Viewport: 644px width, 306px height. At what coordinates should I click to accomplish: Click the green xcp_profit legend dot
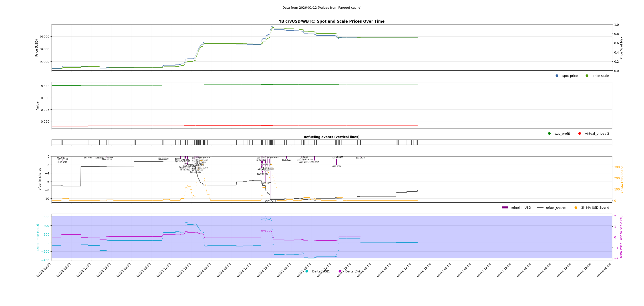tap(549, 133)
